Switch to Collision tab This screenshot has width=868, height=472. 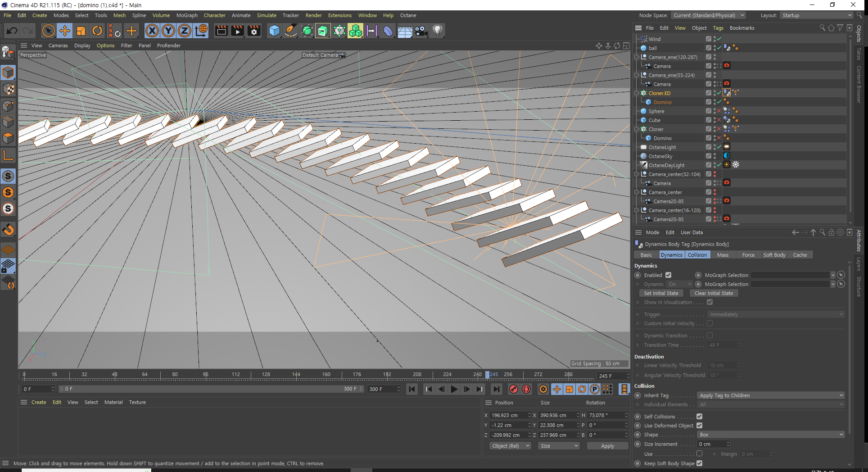(x=697, y=255)
